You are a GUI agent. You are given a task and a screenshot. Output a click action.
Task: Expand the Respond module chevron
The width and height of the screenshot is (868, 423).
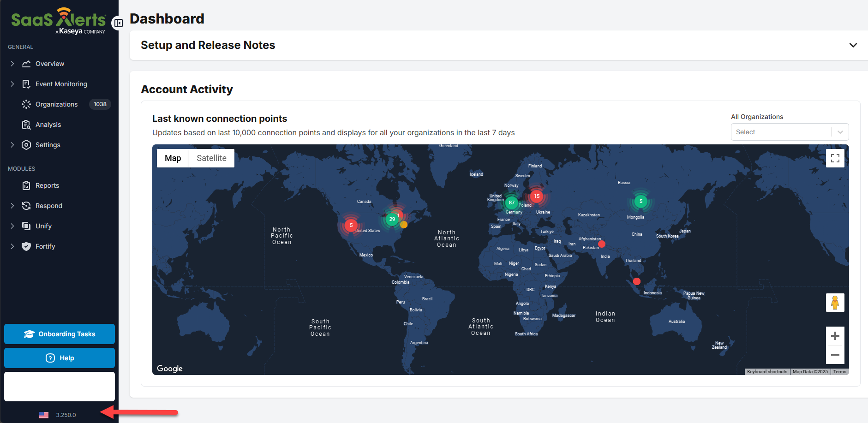12,206
